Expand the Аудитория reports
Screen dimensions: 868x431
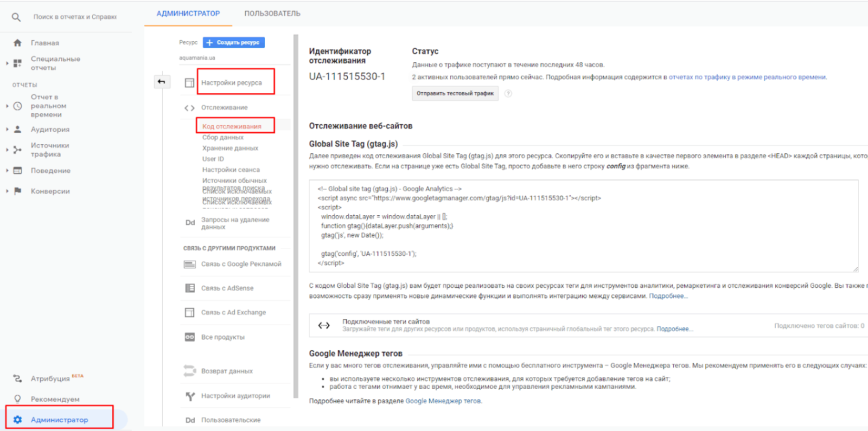pyautogui.click(x=7, y=130)
